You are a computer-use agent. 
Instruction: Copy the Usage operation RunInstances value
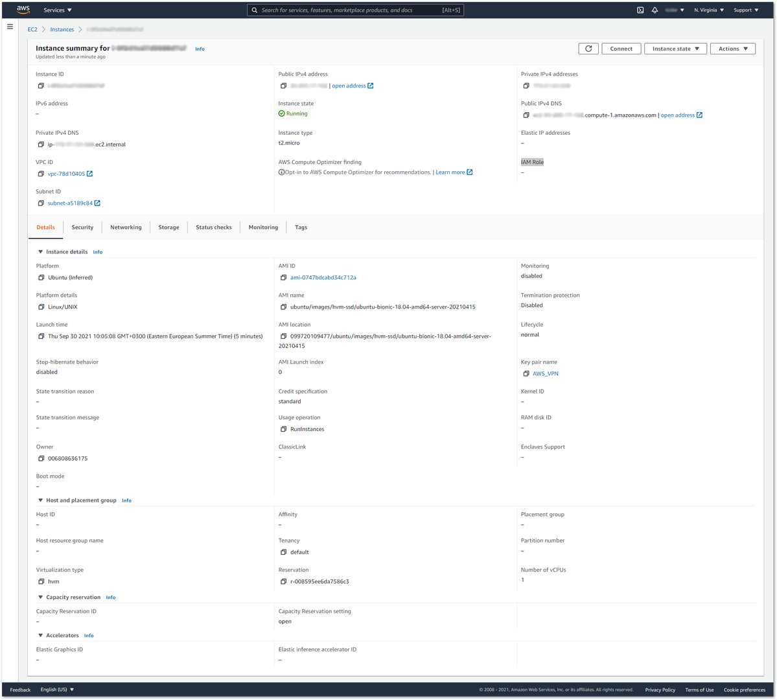coord(283,429)
